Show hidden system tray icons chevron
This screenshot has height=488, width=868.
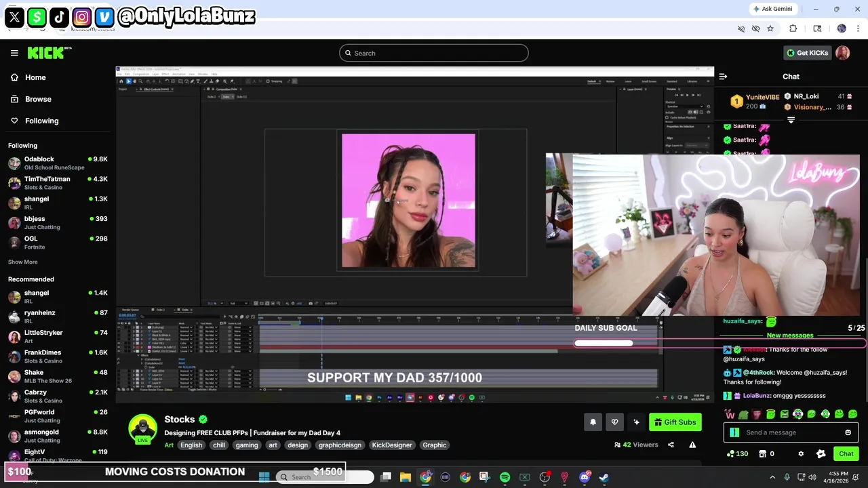tap(772, 477)
